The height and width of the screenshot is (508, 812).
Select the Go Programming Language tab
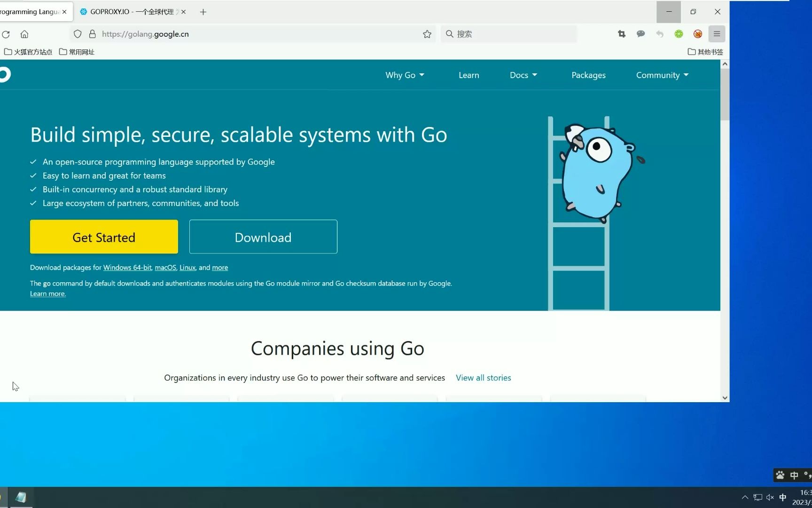click(x=30, y=12)
